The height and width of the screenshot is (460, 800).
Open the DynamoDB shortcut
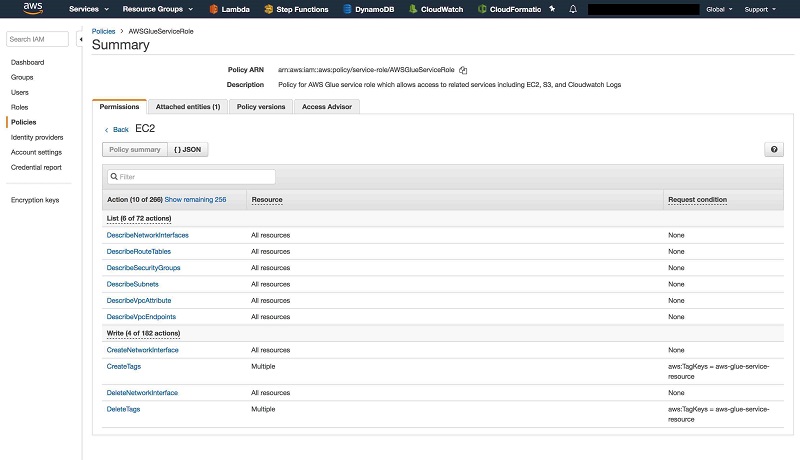pos(368,9)
